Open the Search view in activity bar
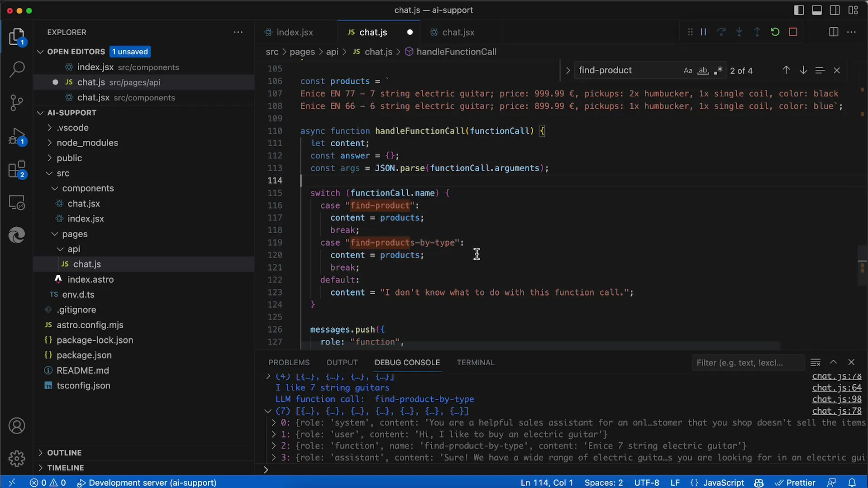868x488 pixels. coord(17,69)
